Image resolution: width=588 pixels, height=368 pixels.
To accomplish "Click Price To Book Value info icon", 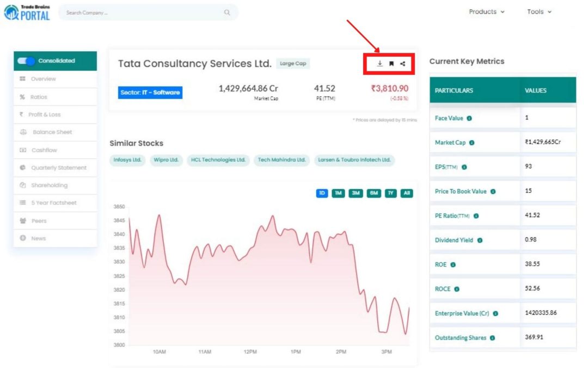I will 493,191.
